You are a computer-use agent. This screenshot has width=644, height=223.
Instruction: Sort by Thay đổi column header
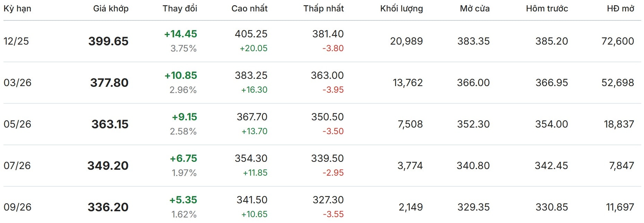click(x=180, y=9)
